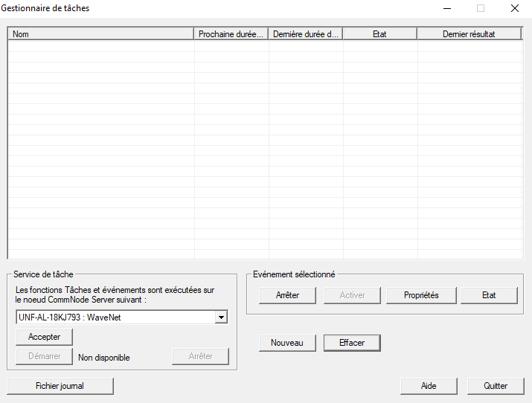
Task: Click the Etat button in Evénement sélectionné
Action: 488,295
